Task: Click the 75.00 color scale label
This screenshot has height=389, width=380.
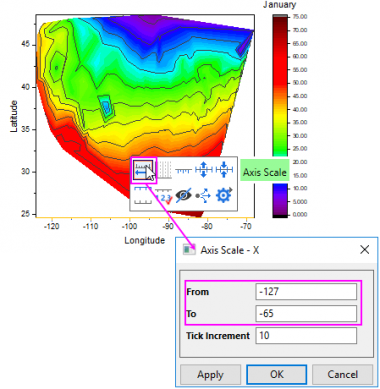Action: [x=300, y=17]
